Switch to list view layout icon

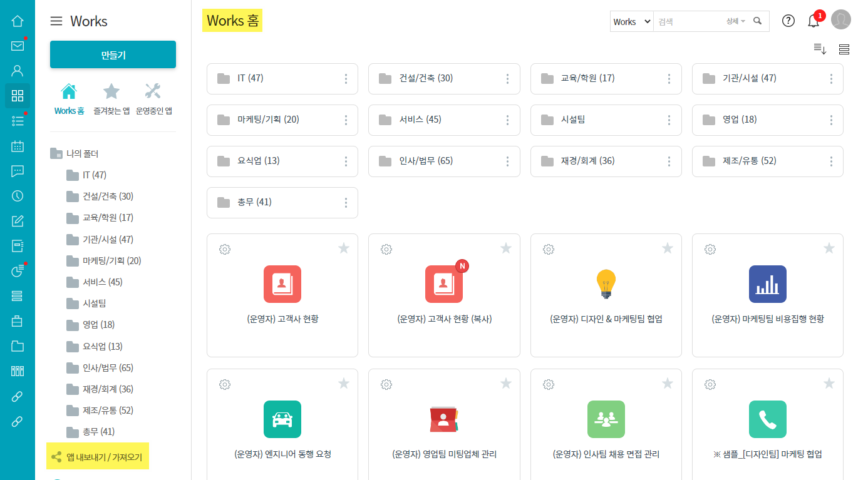[844, 49]
